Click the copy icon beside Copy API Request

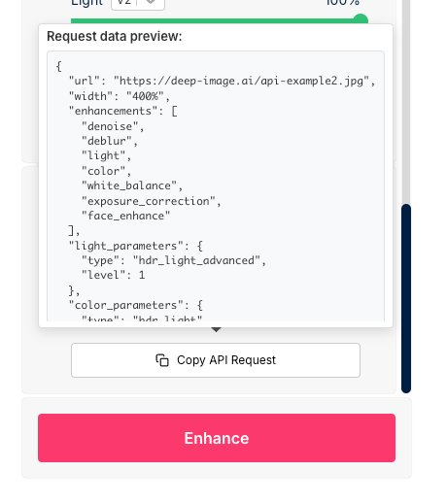pyautogui.click(x=162, y=360)
